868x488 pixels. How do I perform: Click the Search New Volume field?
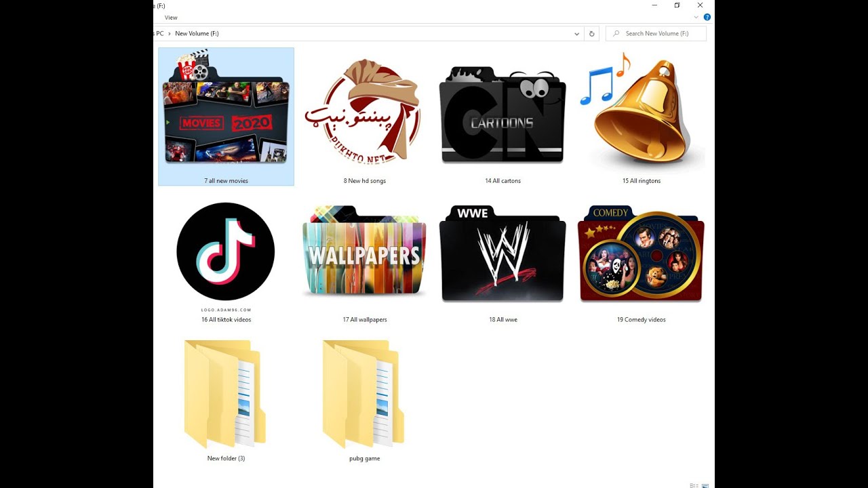656,33
